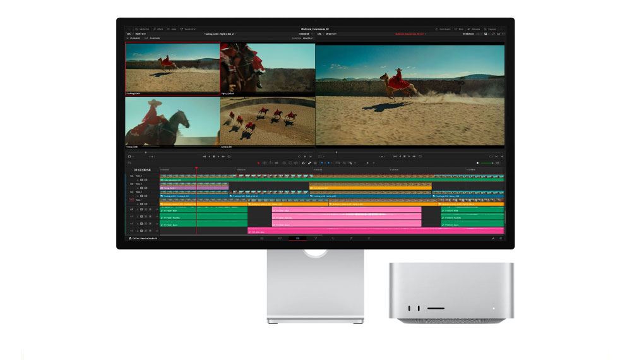Click the Overwrite clip edit icon
This screenshot has height=360, width=644.
[290, 163]
